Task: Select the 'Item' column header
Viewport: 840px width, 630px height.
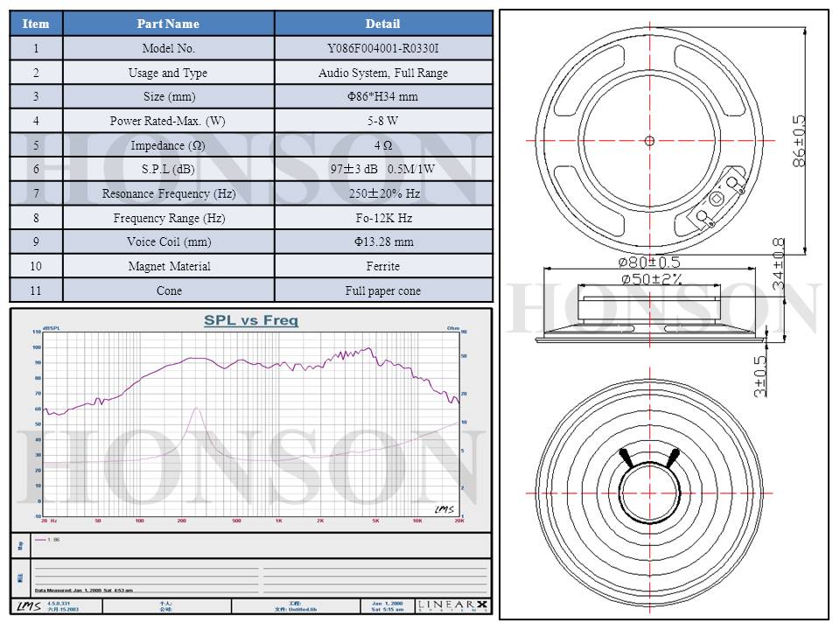Action: [36, 24]
